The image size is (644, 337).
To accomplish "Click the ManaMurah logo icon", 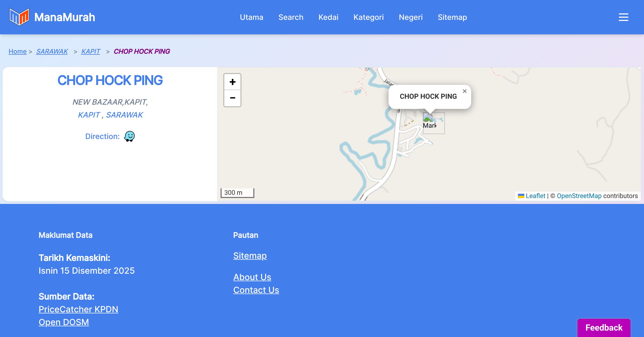I will [x=19, y=17].
